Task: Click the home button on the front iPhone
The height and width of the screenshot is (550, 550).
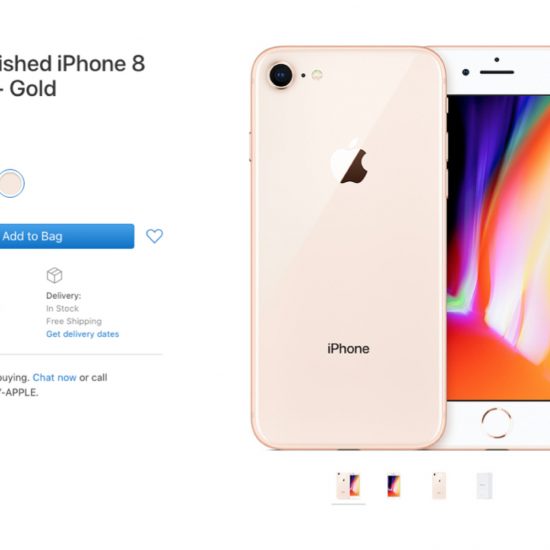Action: coord(496,422)
